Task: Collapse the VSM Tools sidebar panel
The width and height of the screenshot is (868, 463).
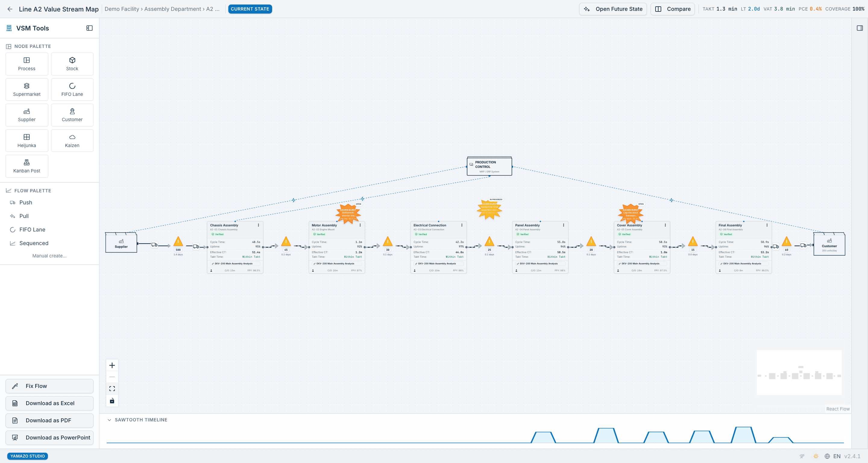Action: [x=89, y=28]
